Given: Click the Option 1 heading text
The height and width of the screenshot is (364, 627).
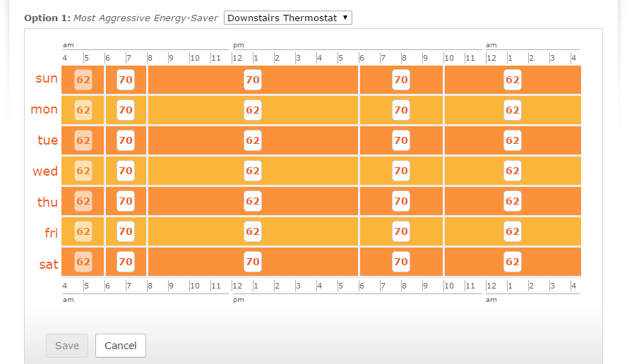Looking at the screenshot, I should (121, 18).
